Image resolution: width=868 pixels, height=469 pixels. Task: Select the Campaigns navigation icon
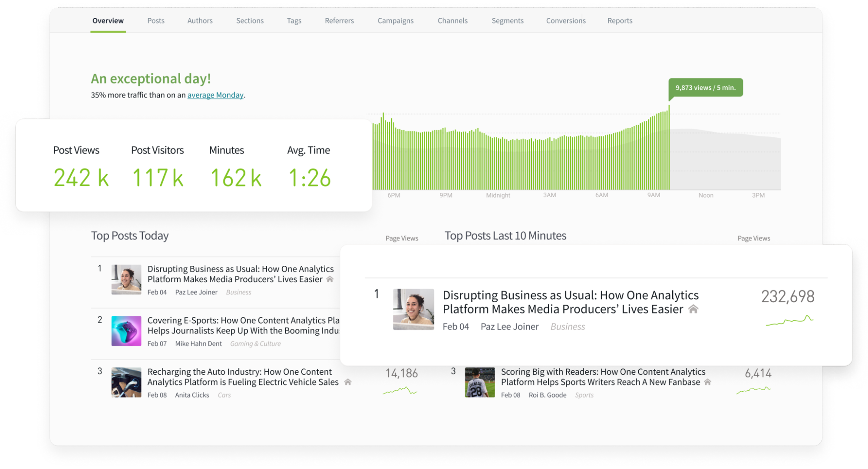395,20
